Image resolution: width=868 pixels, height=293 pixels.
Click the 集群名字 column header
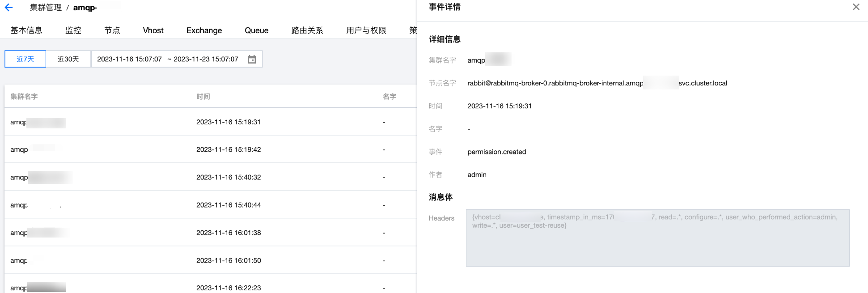tap(24, 97)
